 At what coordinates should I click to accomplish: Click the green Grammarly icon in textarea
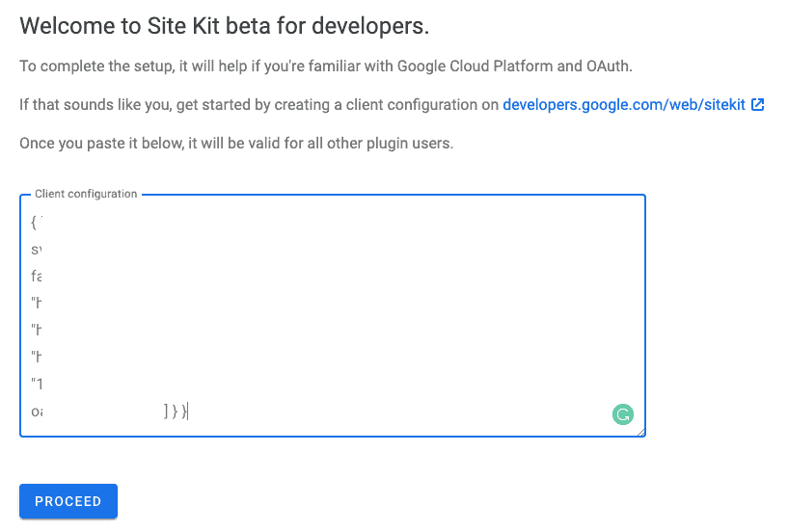tap(623, 414)
